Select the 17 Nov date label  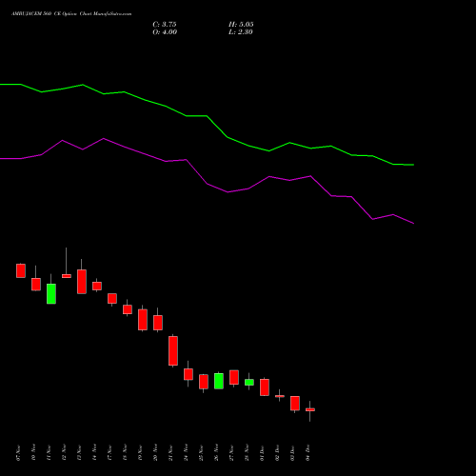click(x=109, y=452)
